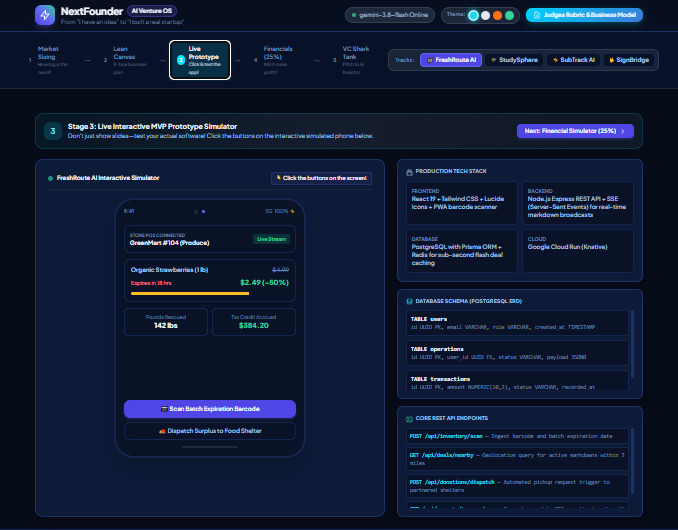678x530 pixels.
Task: Open step 1 Market Sizing
Action: 48,60
